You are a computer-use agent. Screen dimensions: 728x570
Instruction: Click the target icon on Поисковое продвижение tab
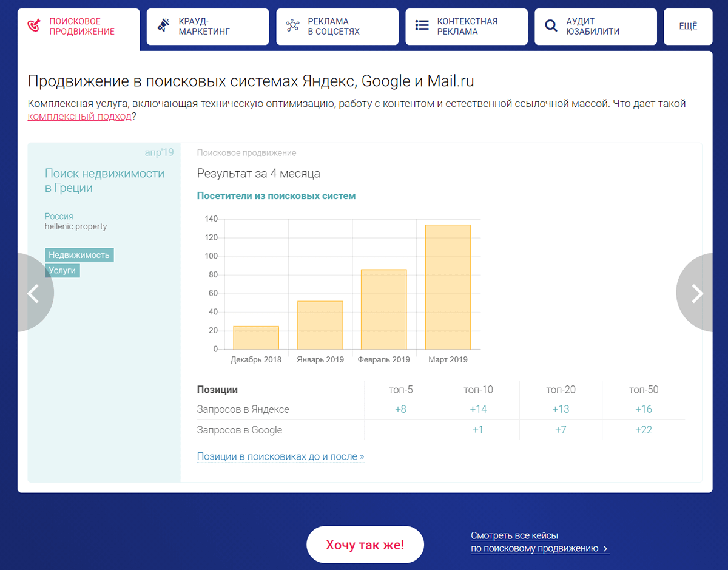35,26
